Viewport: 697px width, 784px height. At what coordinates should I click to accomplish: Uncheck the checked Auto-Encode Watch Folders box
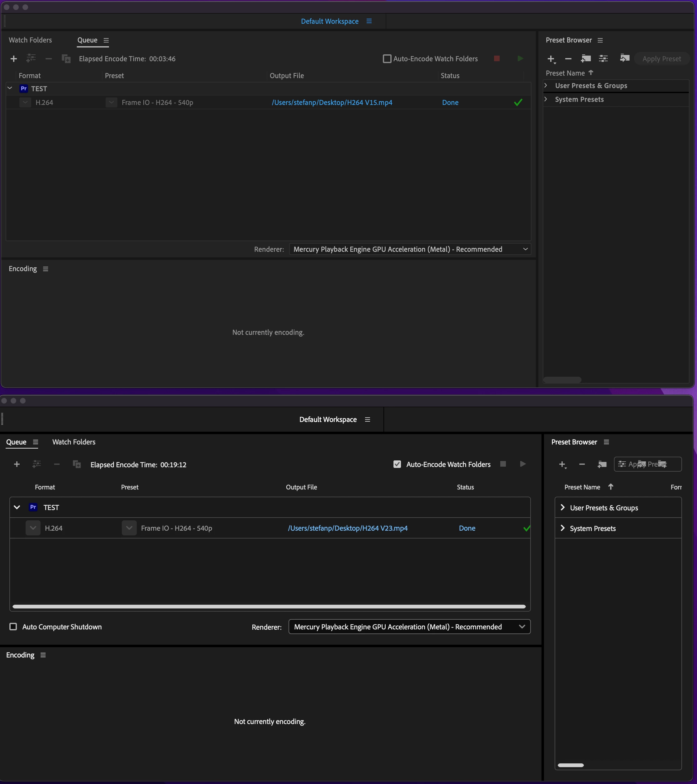pos(397,464)
